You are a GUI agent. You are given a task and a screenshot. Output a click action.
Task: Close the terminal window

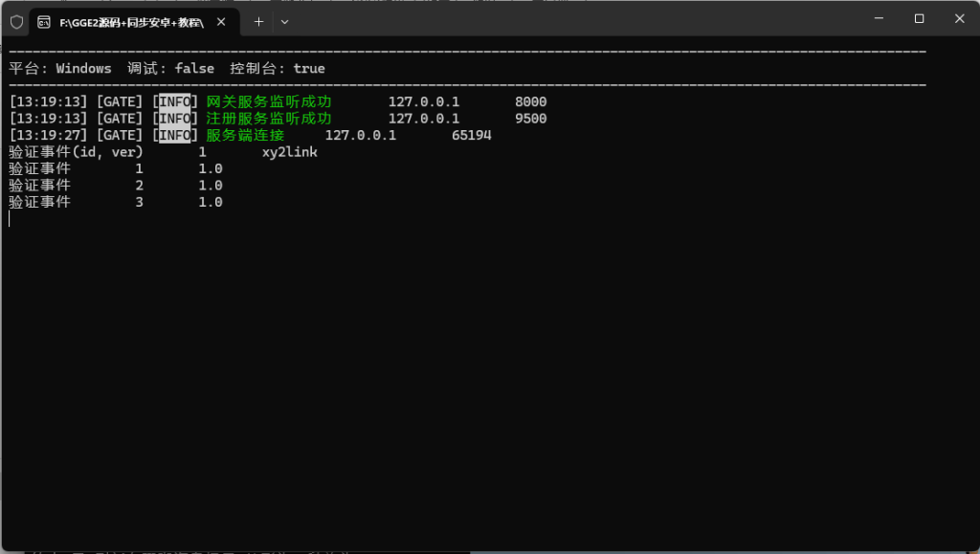coord(958,18)
